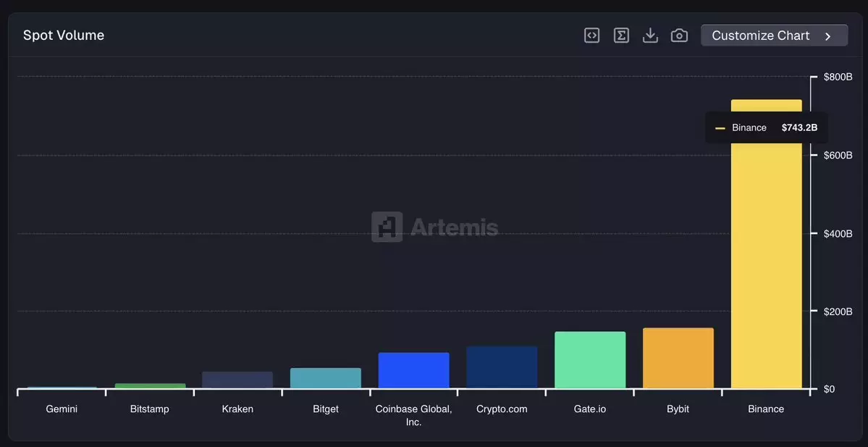
Task: Click the Gemini axis label
Action: (x=62, y=409)
